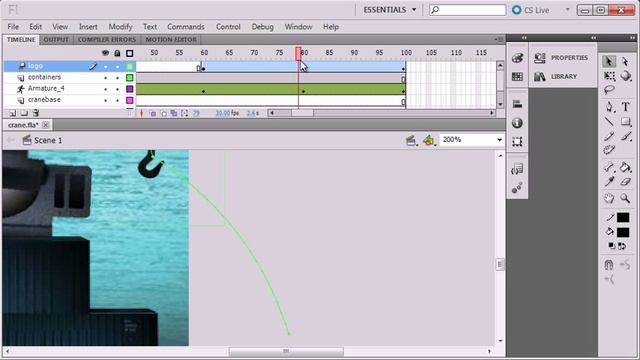
Task: Select the Paint Bucket tool
Action: coord(625,167)
